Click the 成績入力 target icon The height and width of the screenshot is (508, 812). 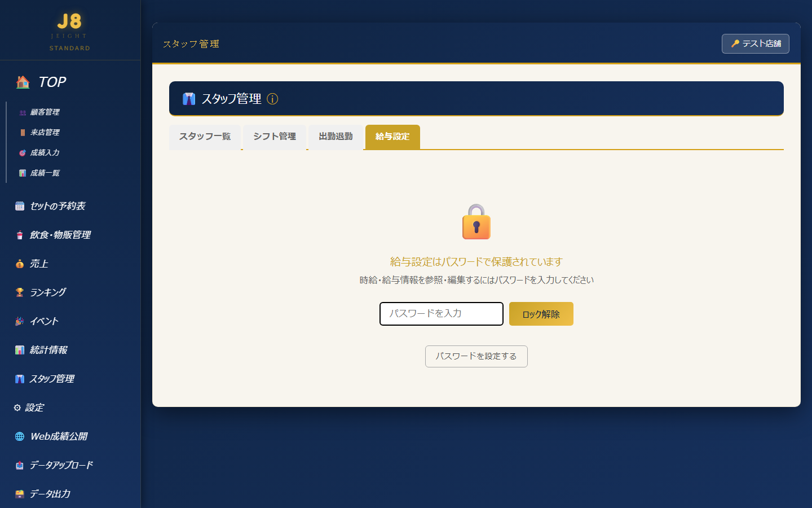click(x=23, y=153)
